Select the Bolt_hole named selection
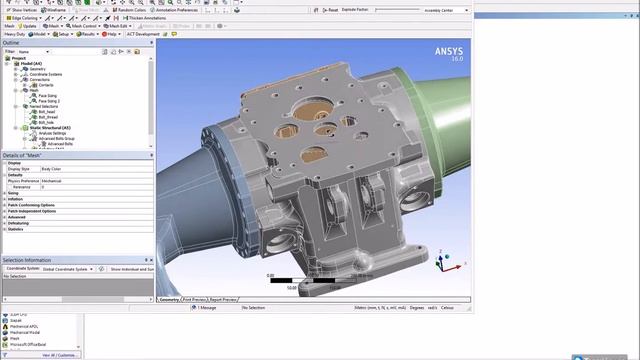 coord(46,122)
